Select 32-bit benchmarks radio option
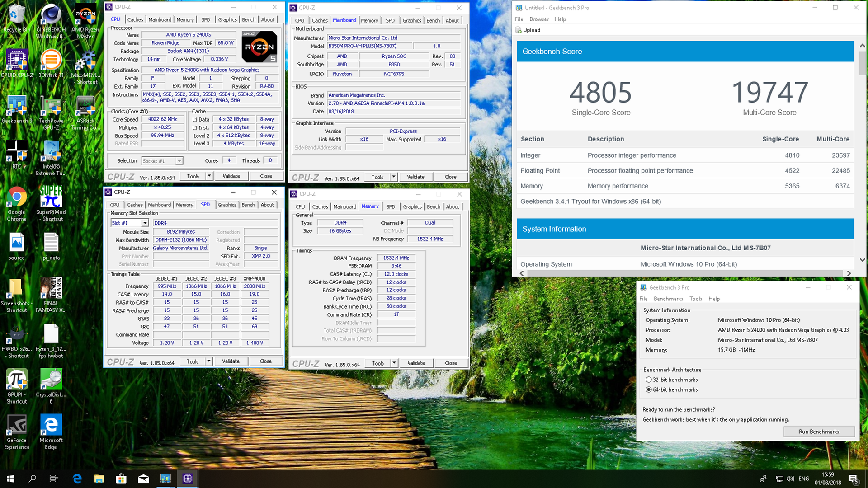This screenshot has width=868, height=488. (649, 380)
